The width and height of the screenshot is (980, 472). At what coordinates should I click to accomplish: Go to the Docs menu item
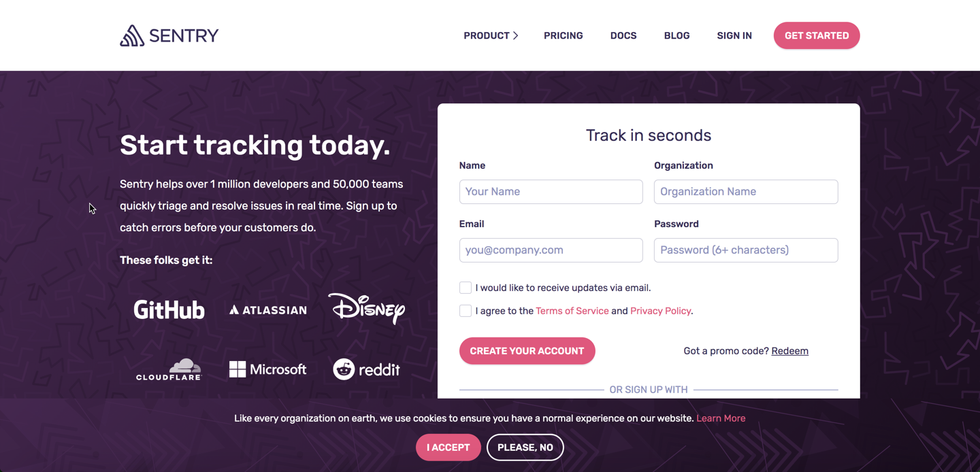coord(623,35)
